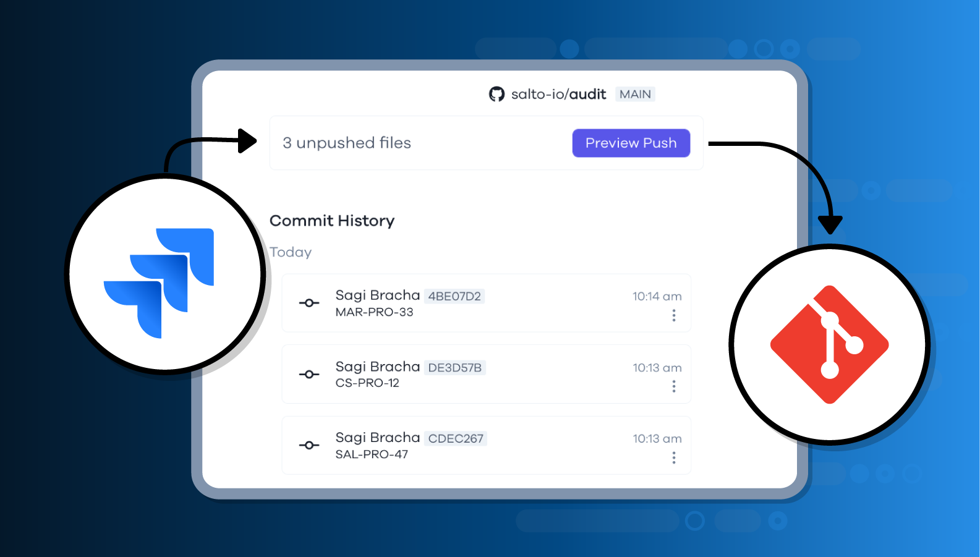Open options menu for commit CS-PRO-12

pos(673,386)
